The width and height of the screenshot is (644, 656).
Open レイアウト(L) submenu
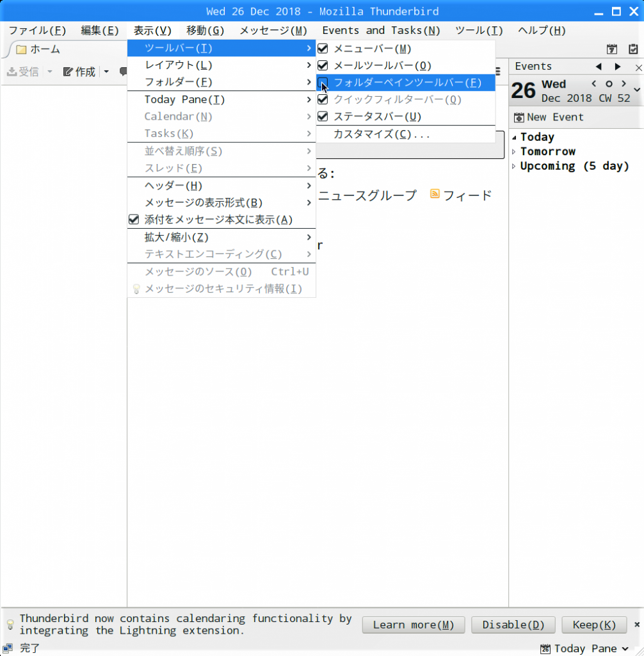[x=221, y=65]
